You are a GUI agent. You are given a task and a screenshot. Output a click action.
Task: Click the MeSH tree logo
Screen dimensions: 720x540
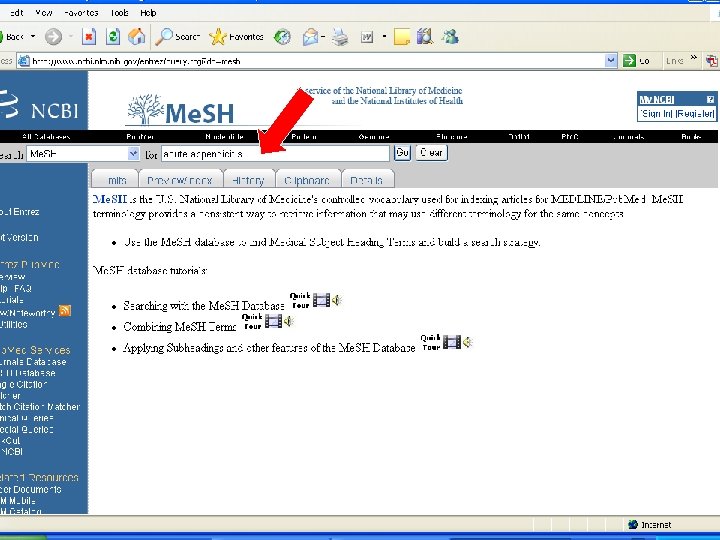180,109
